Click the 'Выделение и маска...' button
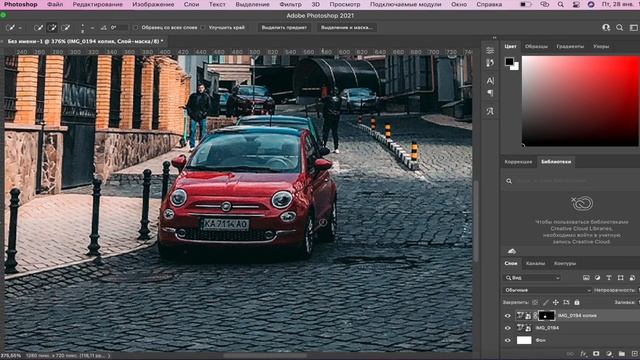This screenshot has height=360, width=640. (x=347, y=28)
